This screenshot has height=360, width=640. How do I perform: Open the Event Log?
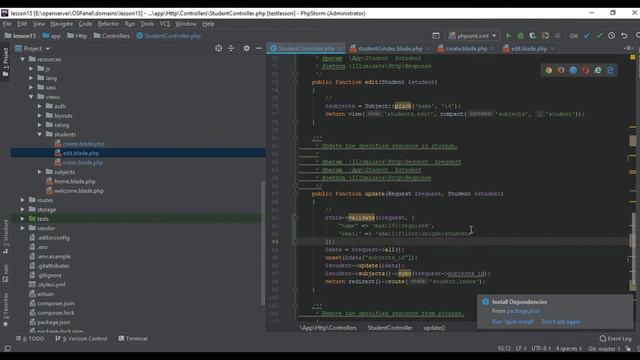click(616, 339)
